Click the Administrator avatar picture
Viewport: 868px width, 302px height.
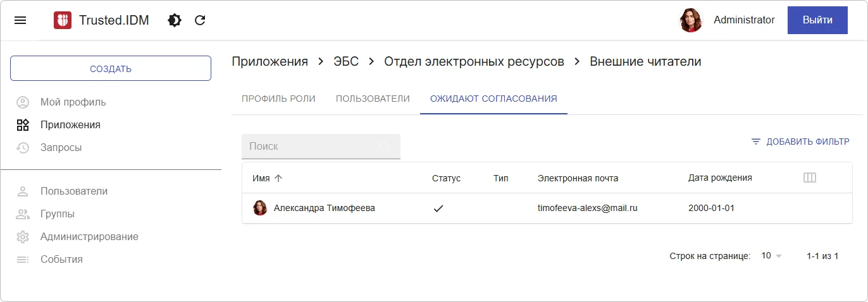pos(691,20)
